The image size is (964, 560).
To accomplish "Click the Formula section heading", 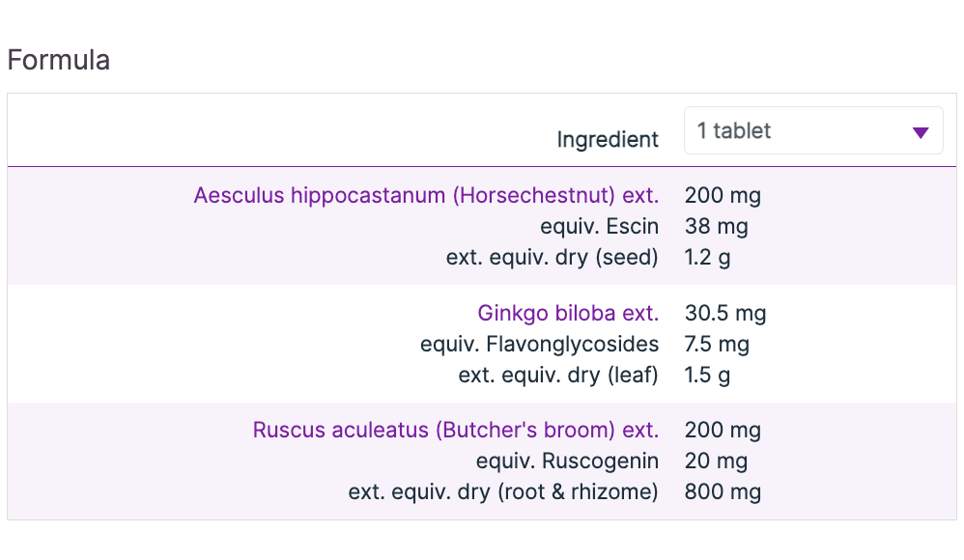I will click(58, 60).
